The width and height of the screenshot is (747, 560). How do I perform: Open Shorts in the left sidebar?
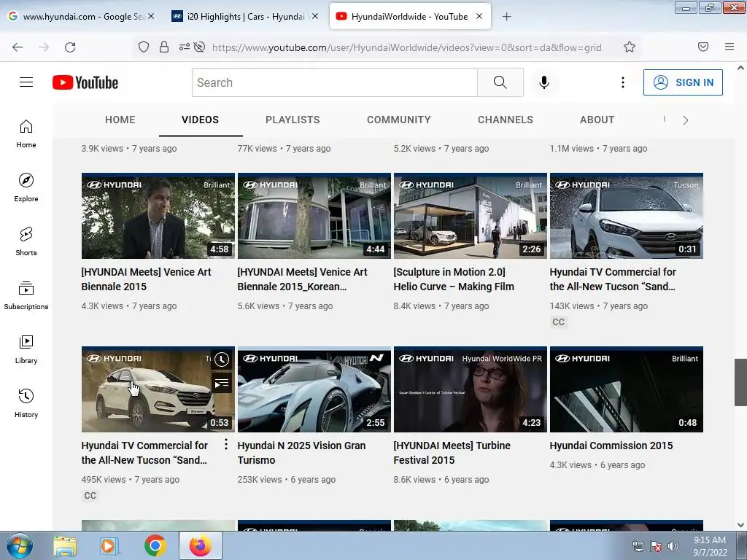coord(26,241)
